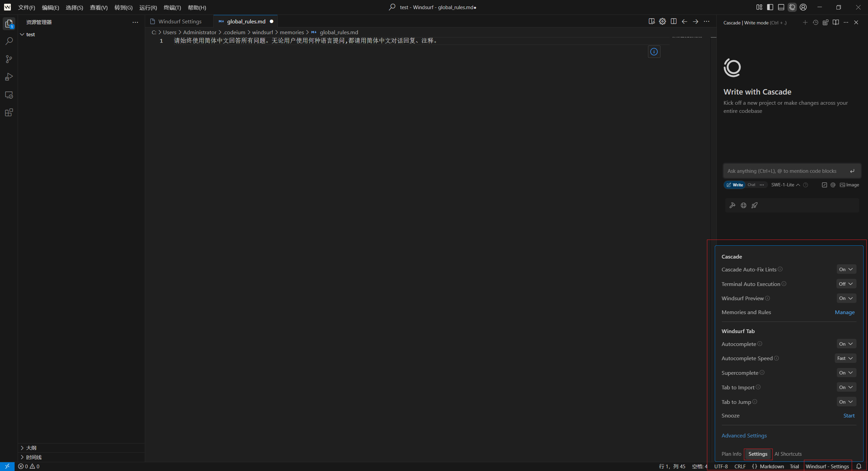
Task: Open Terminal Auto Execution Off dropdown
Action: pos(846,284)
